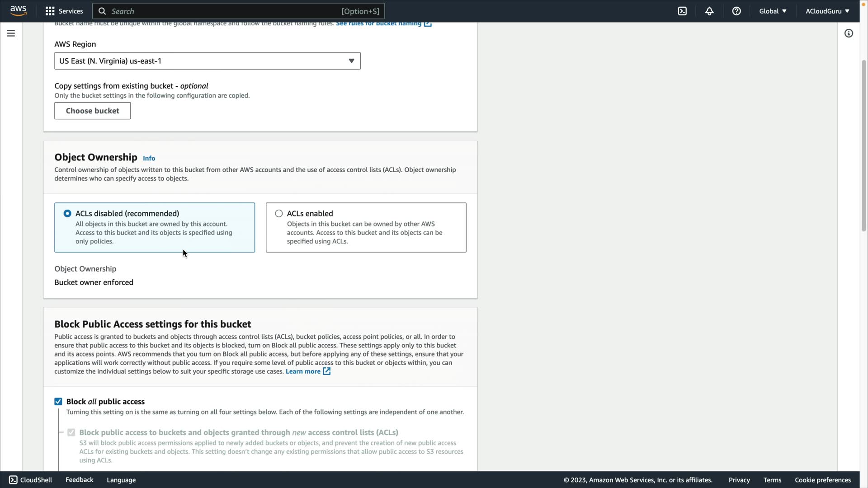Open Language menu in footer
Viewport: 868px width, 488px height.
click(x=121, y=480)
